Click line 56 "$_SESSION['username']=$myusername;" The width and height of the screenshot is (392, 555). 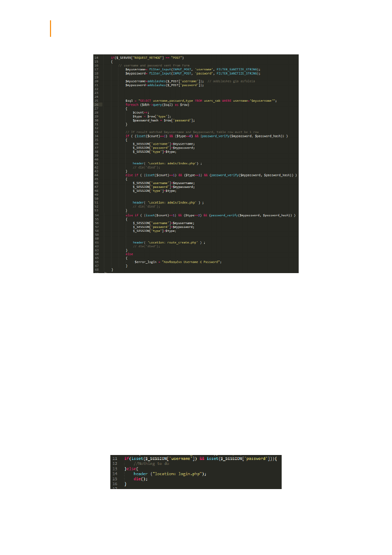[164, 223]
